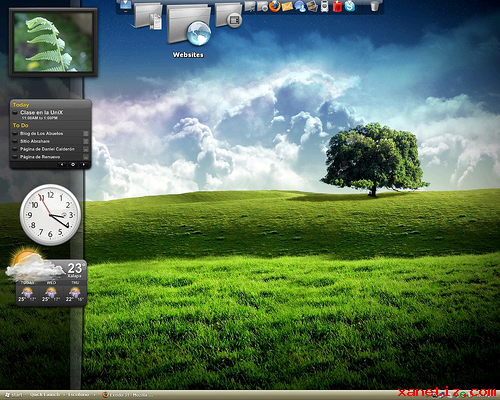Launch Skype from the dock
Screen dimensions: 500x400
(x=350, y=6)
